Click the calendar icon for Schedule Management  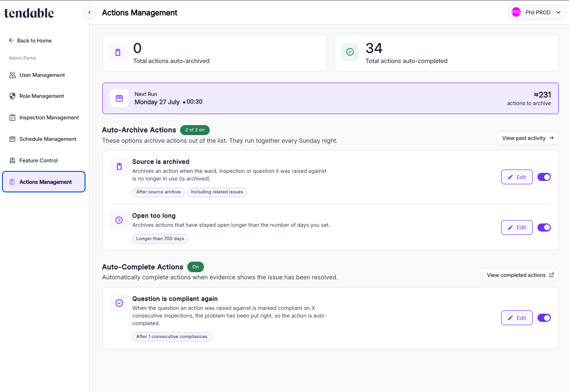12,139
